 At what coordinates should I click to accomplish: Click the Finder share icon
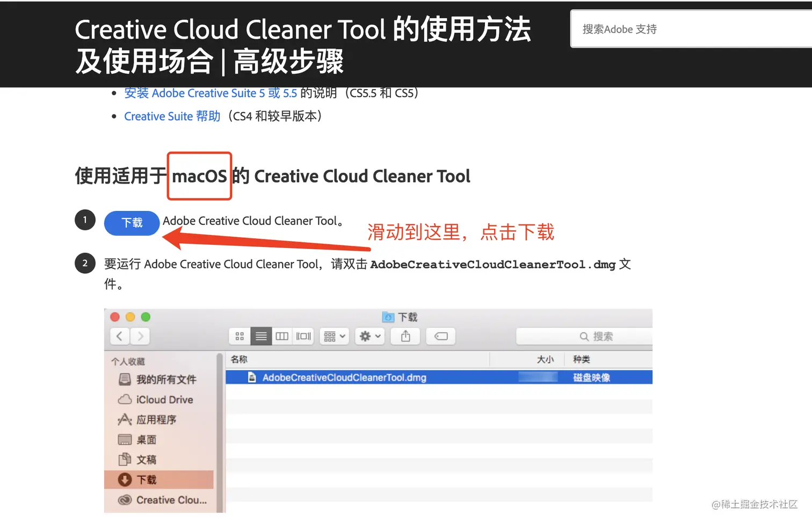coord(405,336)
